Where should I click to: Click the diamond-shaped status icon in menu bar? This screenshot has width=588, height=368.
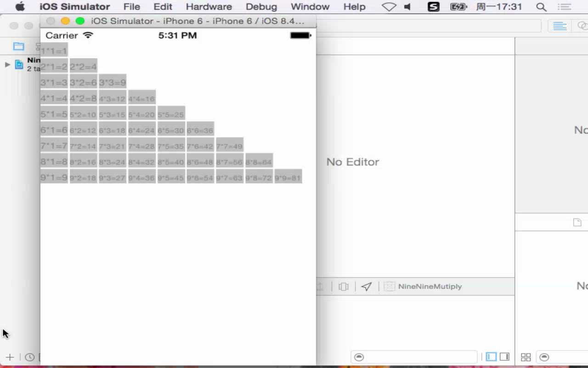389,7
